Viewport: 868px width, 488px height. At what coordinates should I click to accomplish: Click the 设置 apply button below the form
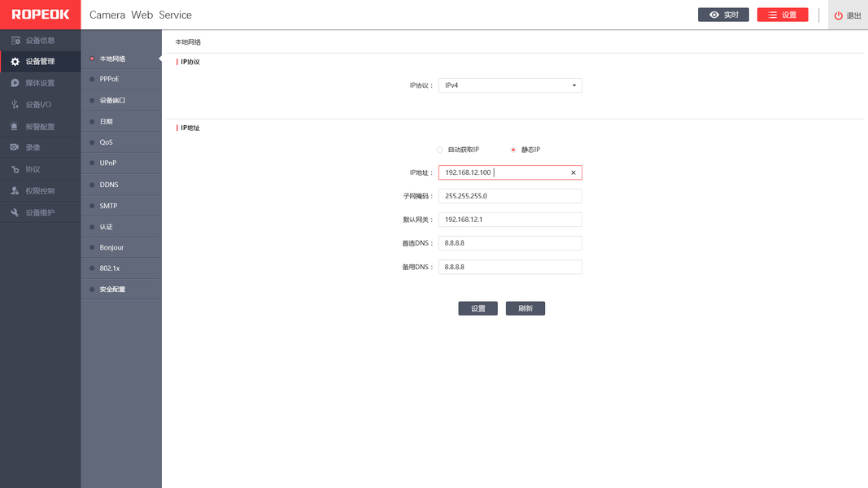click(478, 308)
